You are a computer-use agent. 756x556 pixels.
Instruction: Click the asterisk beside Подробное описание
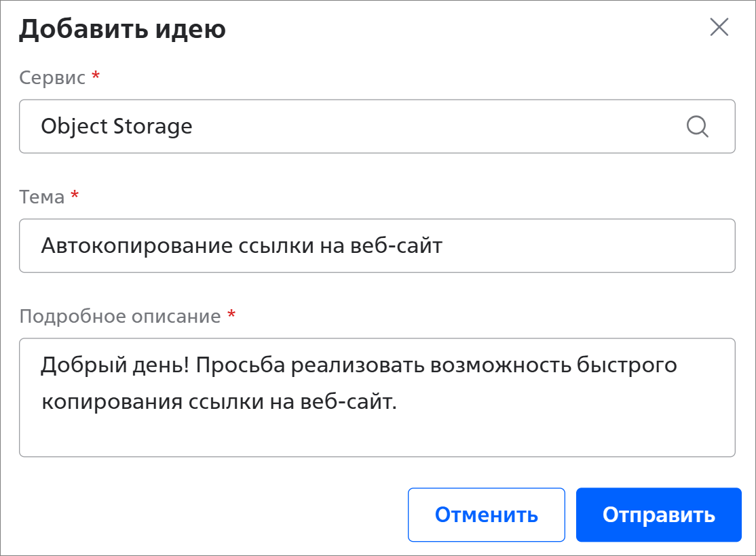[x=231, y=314]
